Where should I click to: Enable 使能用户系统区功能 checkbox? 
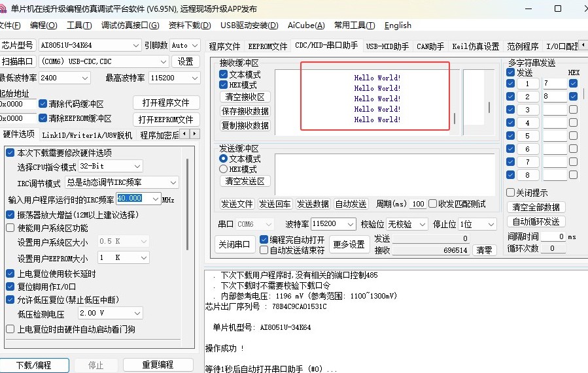pyautogui.click(x=10, y=228)
